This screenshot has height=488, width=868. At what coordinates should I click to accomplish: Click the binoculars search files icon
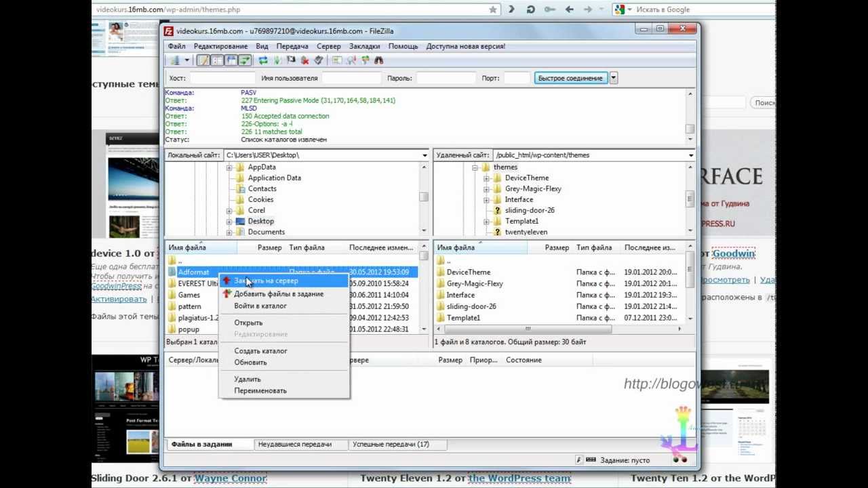click(378, 60)
